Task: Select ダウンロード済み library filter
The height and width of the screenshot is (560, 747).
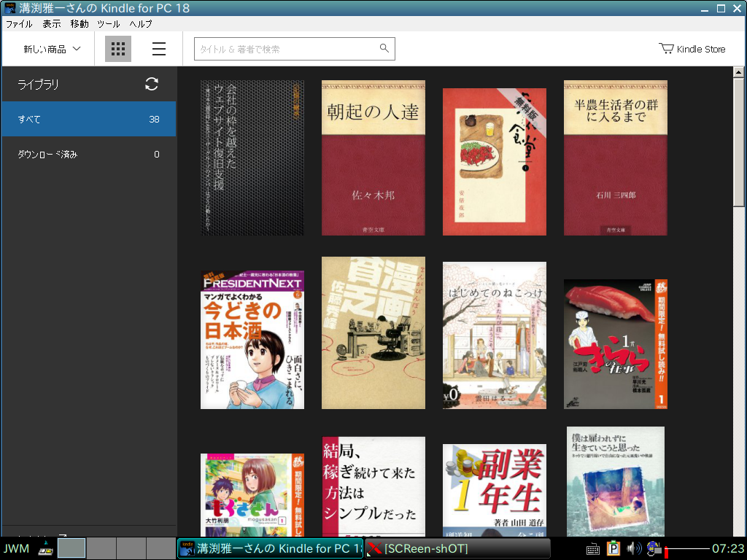Action: pos(89,155)
